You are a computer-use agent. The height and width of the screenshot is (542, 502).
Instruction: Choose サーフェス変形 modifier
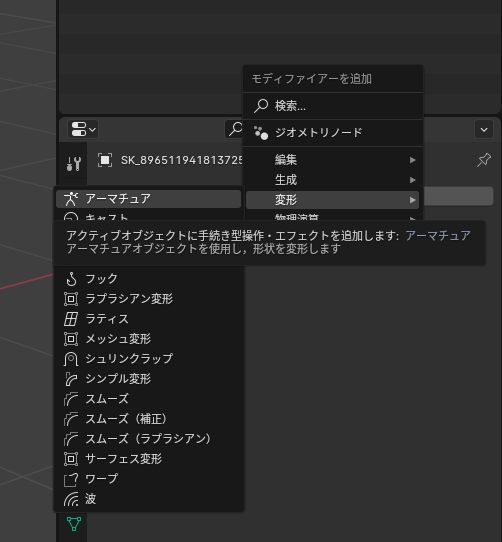coord(149,459)
